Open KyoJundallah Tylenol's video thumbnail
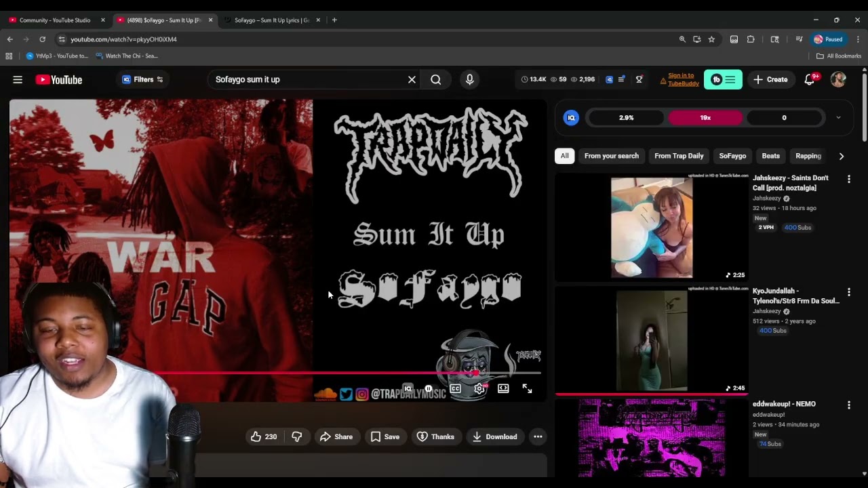This screenshot has height=488, width=868. pos(651,340)
